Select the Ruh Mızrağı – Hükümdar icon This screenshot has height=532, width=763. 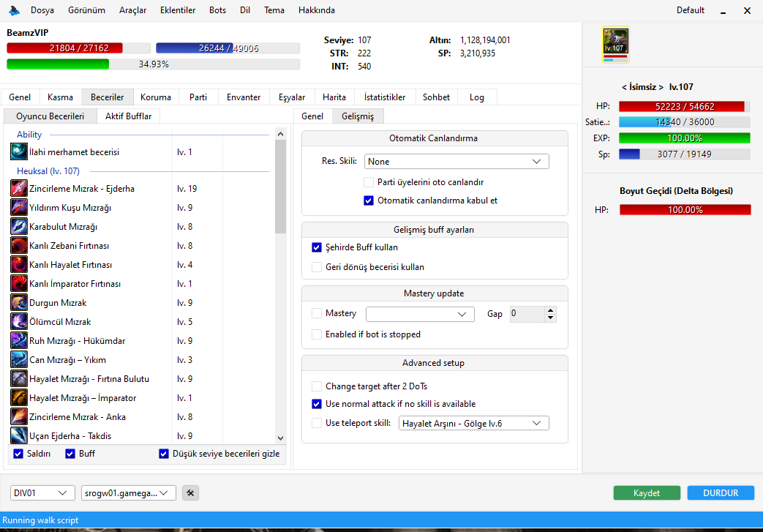17,340
